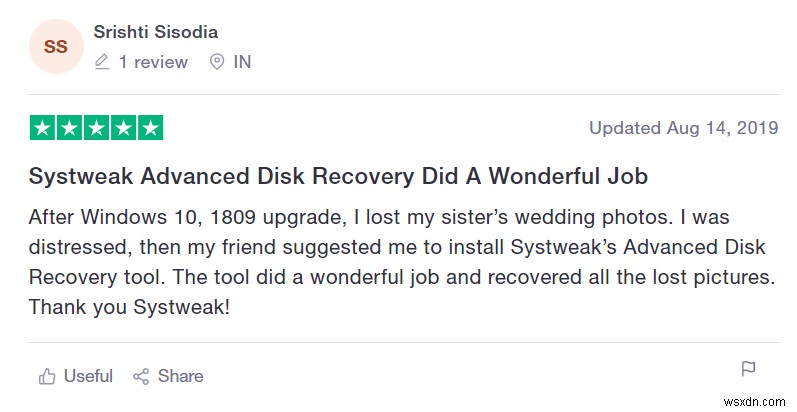Open Srishti Sisodia's profile name
797x412 pixels.
155,32
